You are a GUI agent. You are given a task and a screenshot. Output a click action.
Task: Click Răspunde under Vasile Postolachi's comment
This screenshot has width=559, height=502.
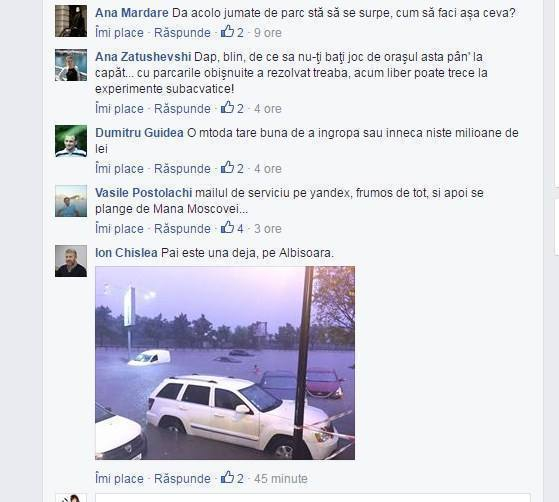pos(182,229)
